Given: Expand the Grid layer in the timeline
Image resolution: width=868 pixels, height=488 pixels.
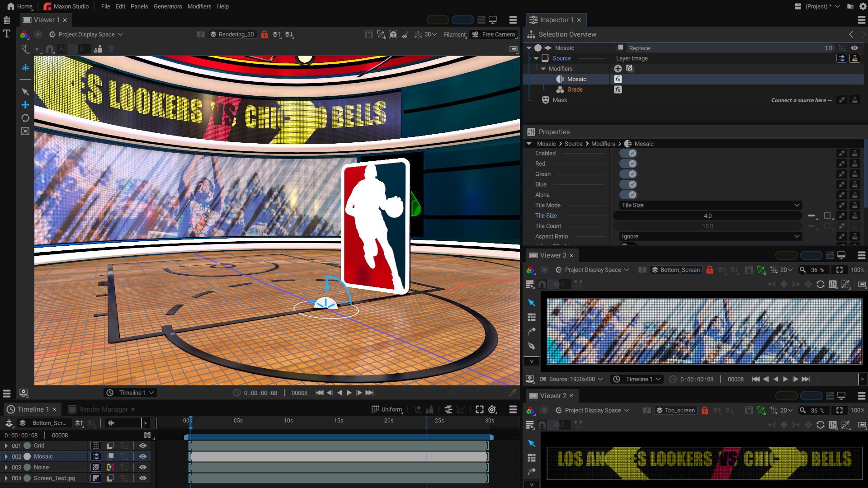Looking at the screenshot, I should click(6, 446).
